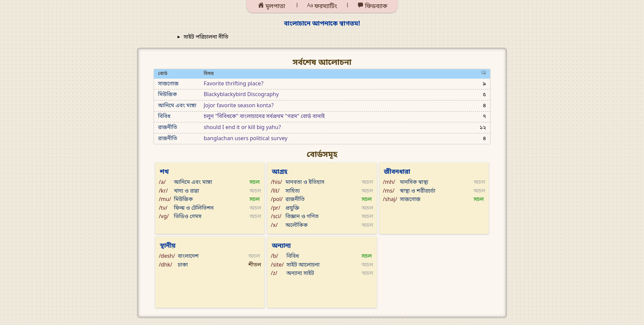Open /pr/ প্রযুক্তি board
Image resolution: width=644 pixels, height=325 pixels.
pyautogui.click(x=292, y=208)
